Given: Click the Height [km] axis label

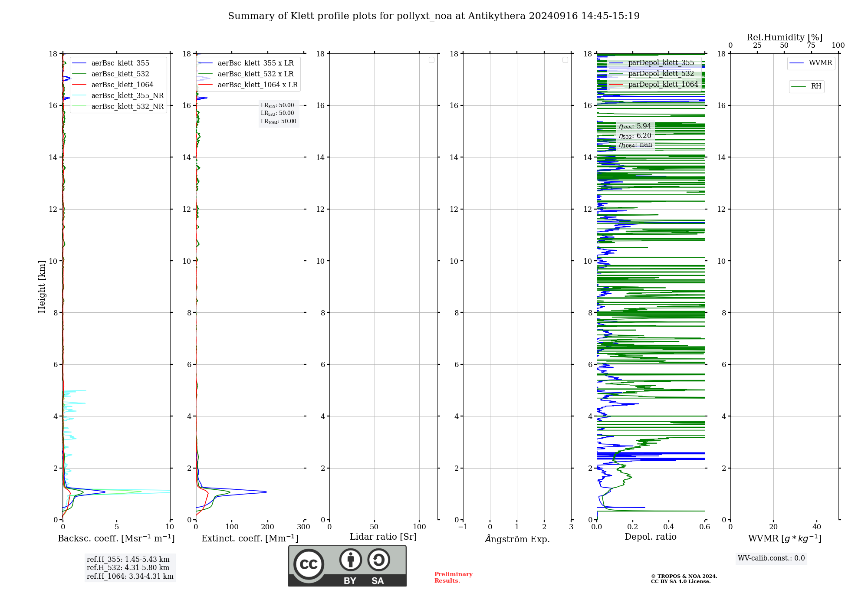Looking at the screenshot, I should [42, 287].
